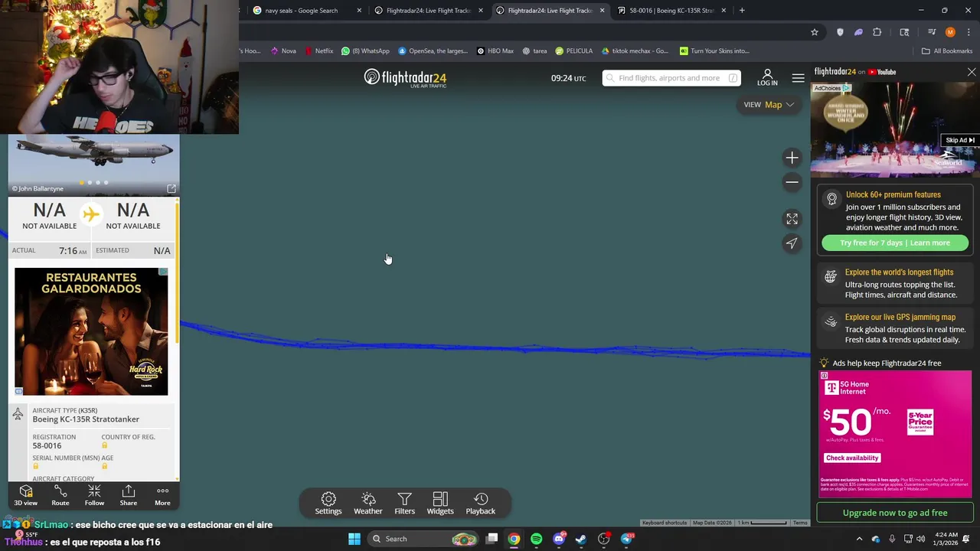
Task: Click the taskbar Search box
Action: click(x=423, y=539)
